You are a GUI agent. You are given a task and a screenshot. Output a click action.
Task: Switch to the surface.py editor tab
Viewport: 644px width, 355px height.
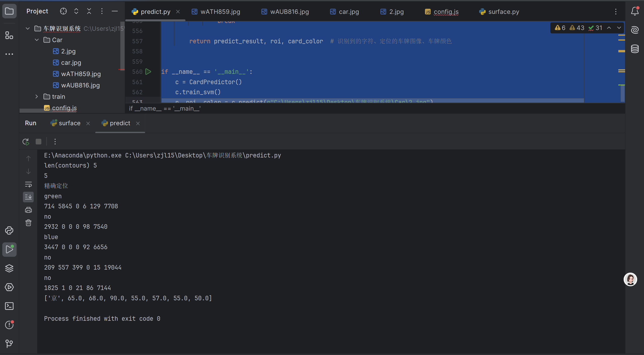503,12
